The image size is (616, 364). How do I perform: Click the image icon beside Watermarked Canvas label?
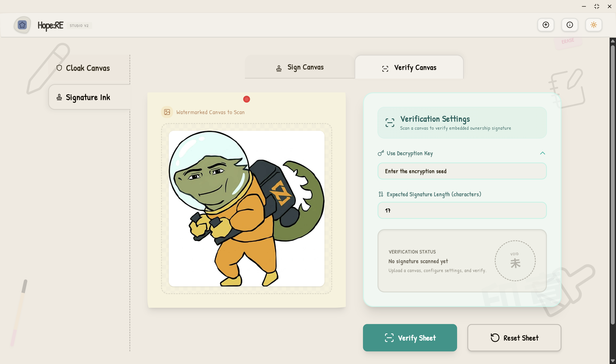click(x=167, y=112)
